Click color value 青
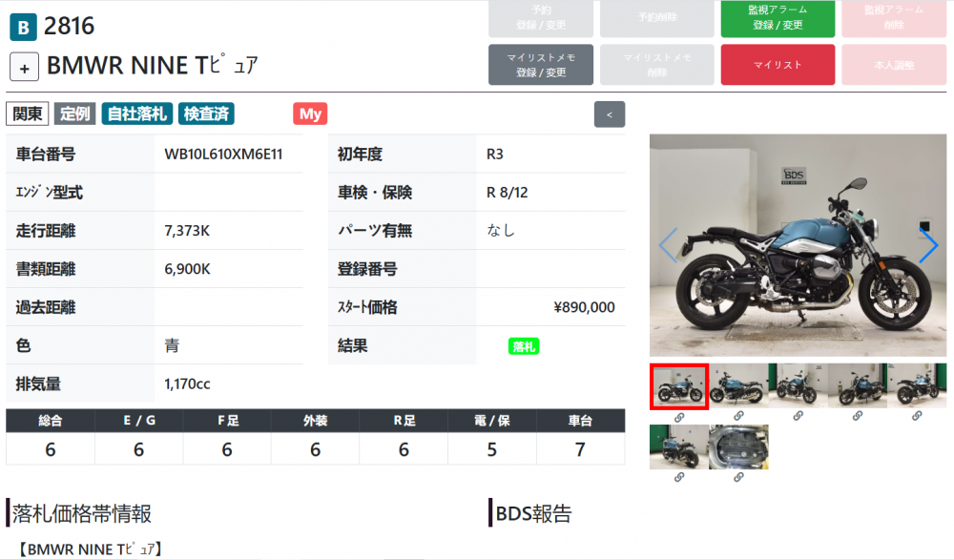The height and width of the screenshot is (560, 954). (x=172, y=345)
